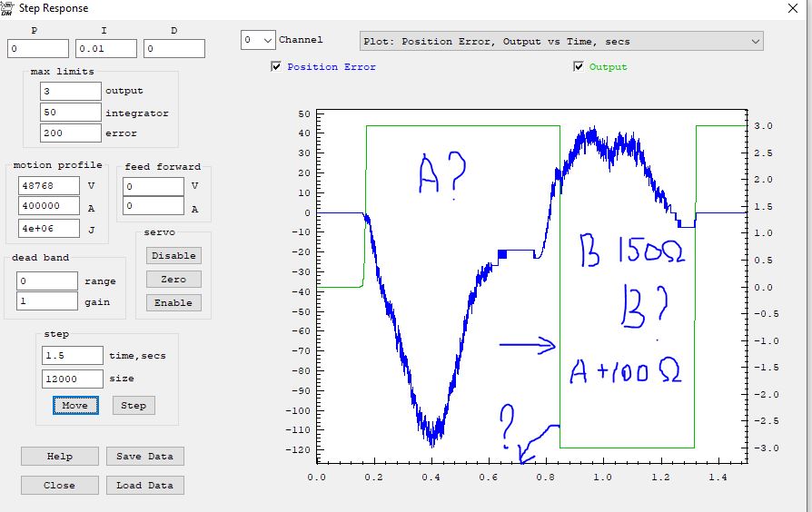This screenshot has width=812, height=512.
Task: Click the motion profile velocity field
Action: point(48,186)
